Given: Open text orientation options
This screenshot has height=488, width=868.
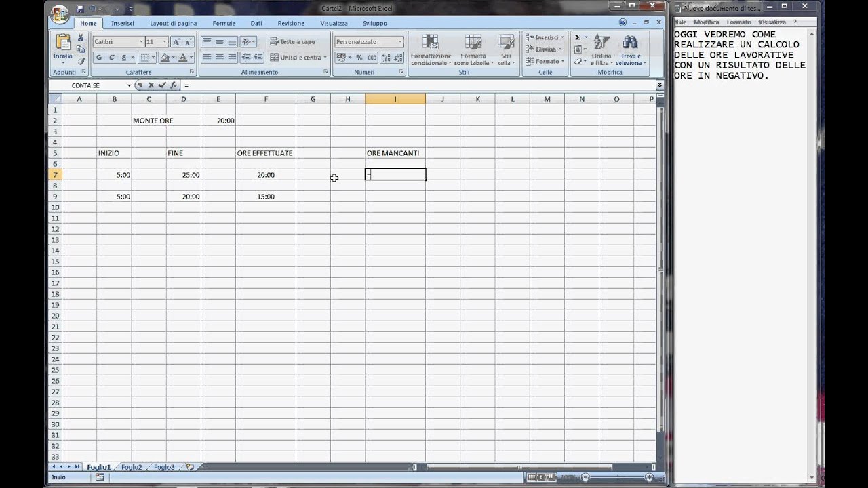Looking at the screenshot, I should (249, 42).
